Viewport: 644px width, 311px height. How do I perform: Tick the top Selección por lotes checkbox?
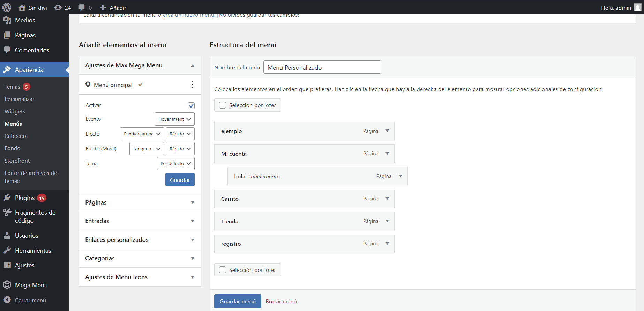223,105
